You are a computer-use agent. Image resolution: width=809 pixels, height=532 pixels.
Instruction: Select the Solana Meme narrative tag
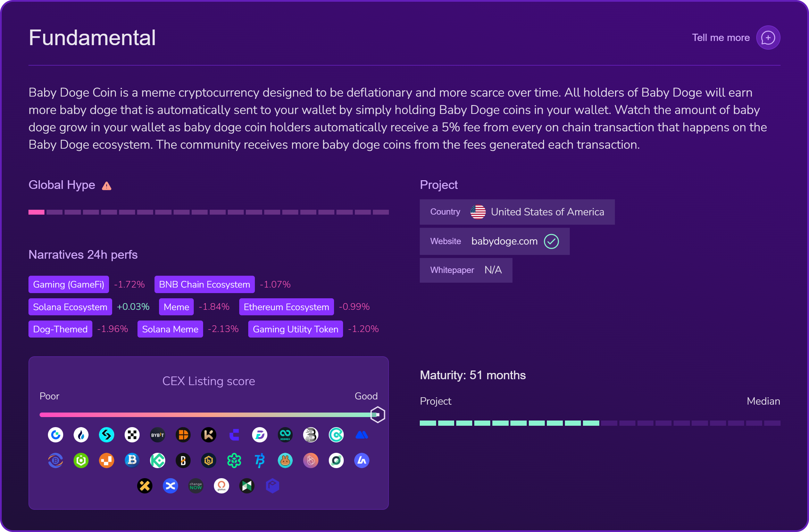pyautogui.click(x=170, y=329)
